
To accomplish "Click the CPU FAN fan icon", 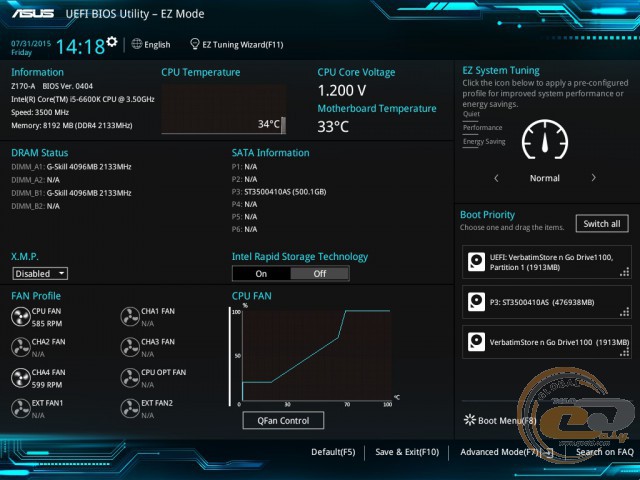I will coord(20,317).
